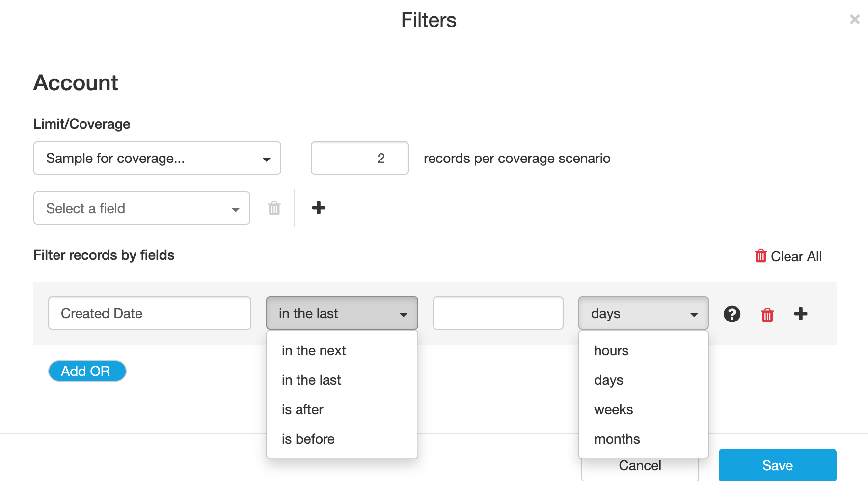The image size is (868, 481).
Task: Click the Add OR button
Action: point(87,371)
